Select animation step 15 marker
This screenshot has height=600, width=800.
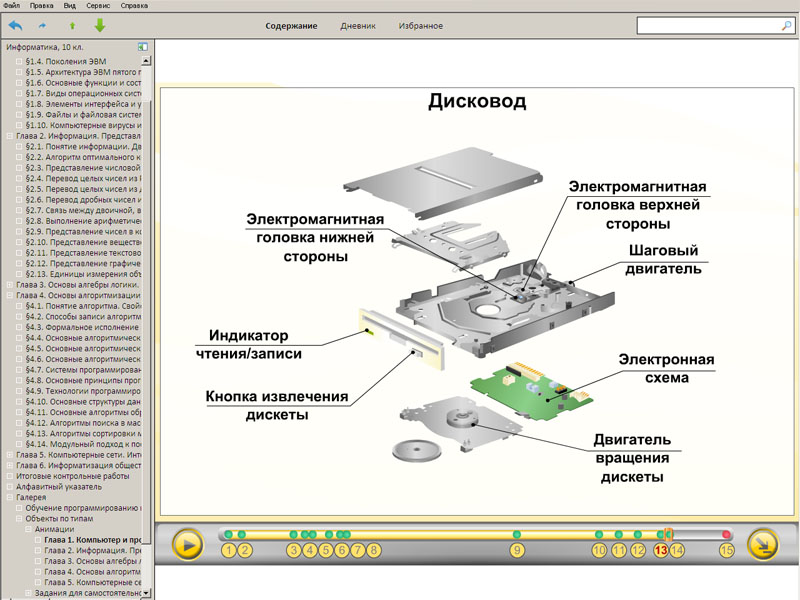coord(727,551)
